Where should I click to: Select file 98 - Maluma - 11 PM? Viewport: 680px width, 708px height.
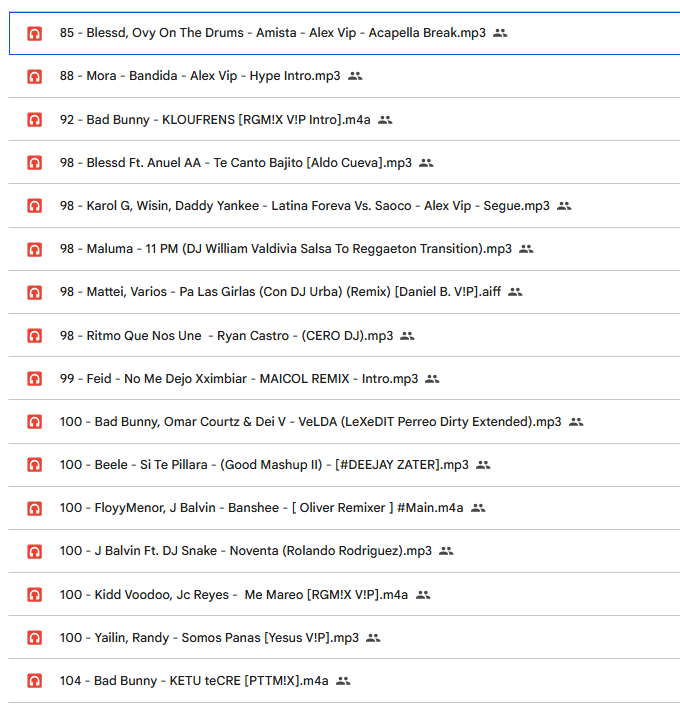pyautogui.click(x=345, y=249)
